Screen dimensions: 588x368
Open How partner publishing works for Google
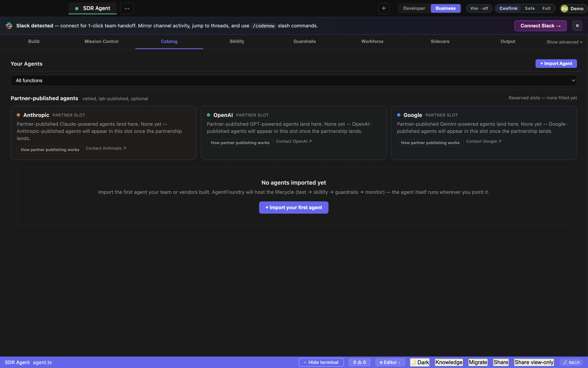pyautogui.click(x=430, y=143)
